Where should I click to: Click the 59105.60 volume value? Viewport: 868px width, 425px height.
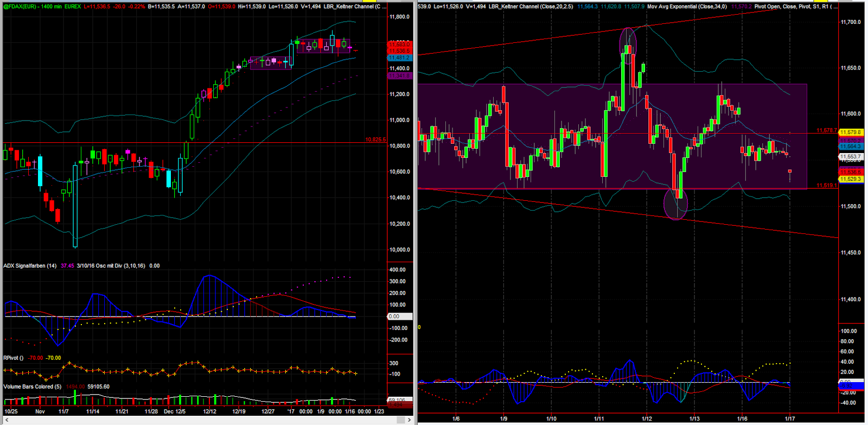(x=98, y=387)
